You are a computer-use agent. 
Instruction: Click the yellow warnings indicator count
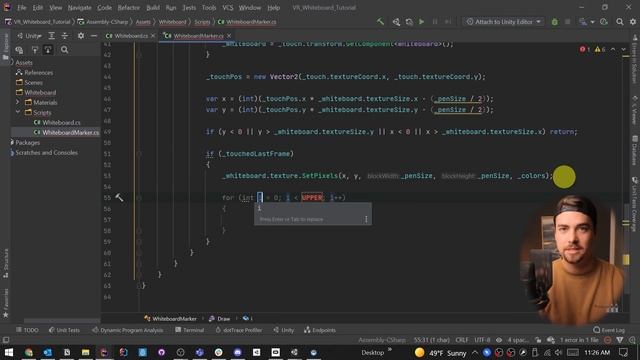pyautogui.click(x=600, y=49)
